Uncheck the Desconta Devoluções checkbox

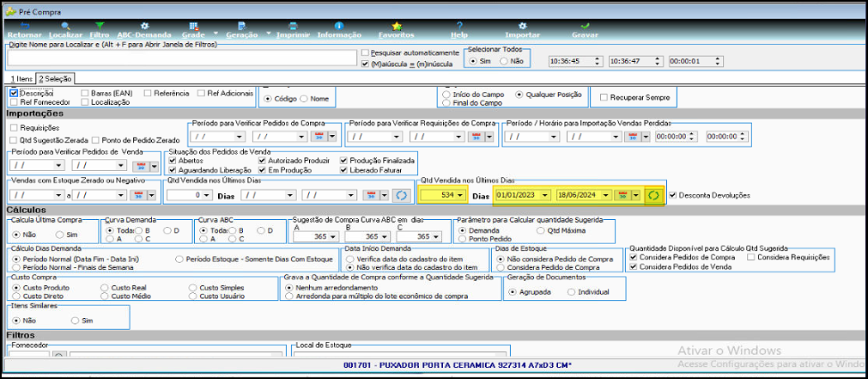click(672, 195)
